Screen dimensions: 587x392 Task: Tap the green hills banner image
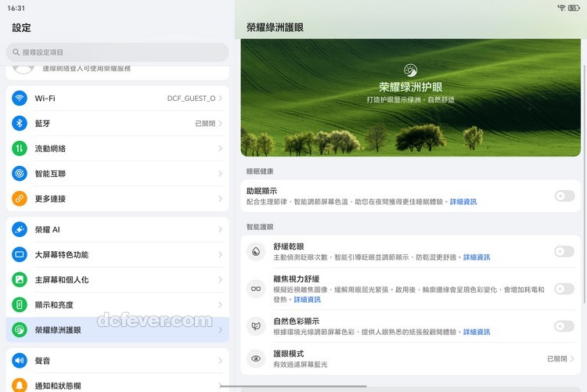pos(411,98)
